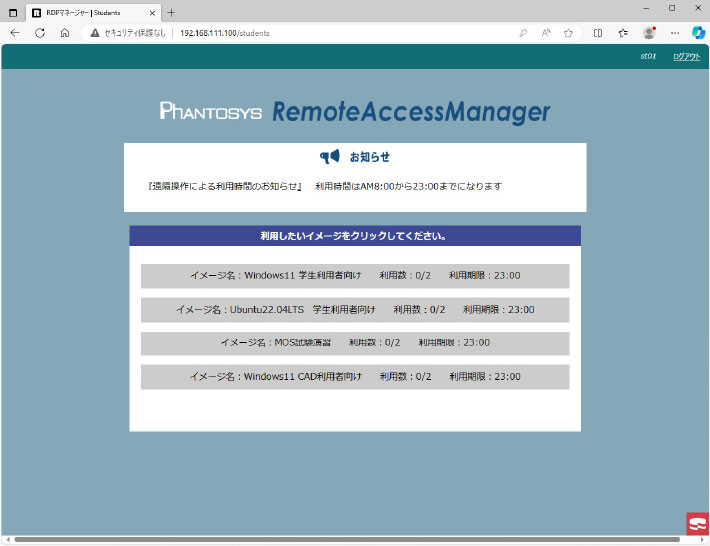
Task: Click the 利用時間はAM8:00から23:00 notice text
Action: [408, 186]
